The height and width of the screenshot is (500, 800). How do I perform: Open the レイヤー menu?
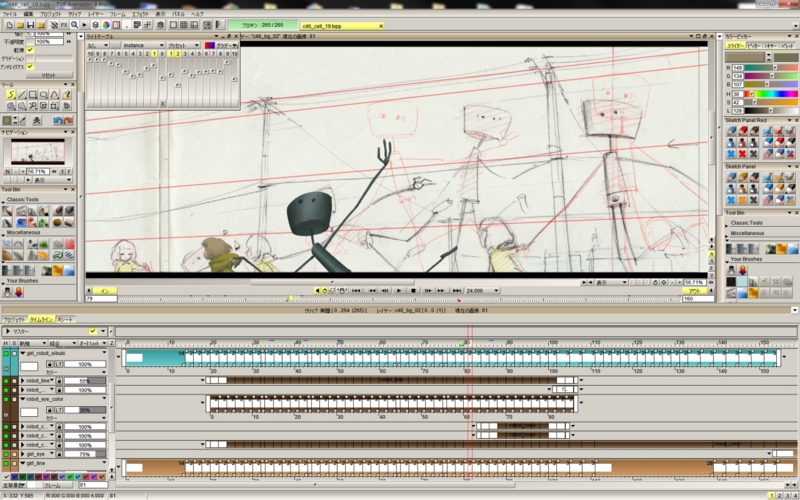pyautogui.click(x=95, y=14)
